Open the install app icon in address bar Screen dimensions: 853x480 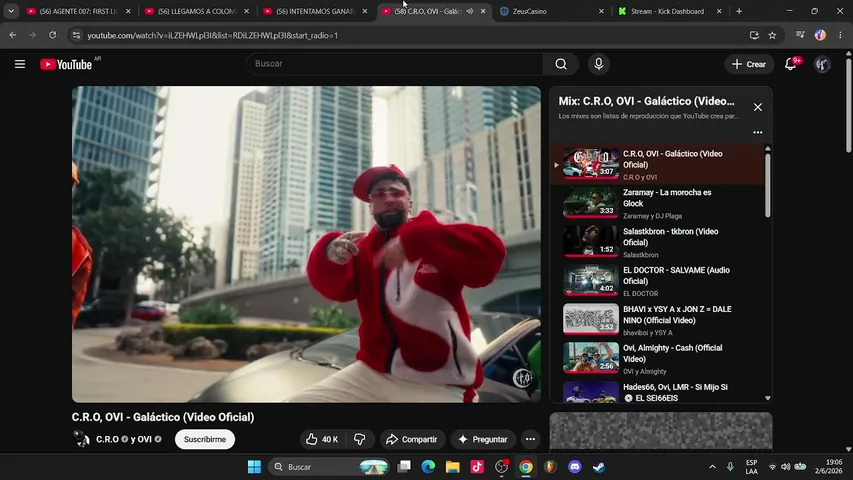(x=754, y=35)
